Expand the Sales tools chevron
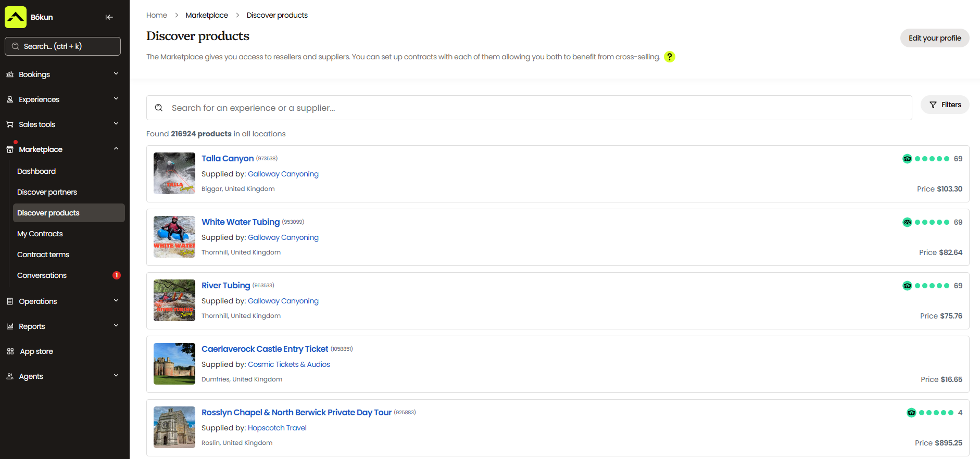The width and height of the screenshot is (980, 459). 116,124
